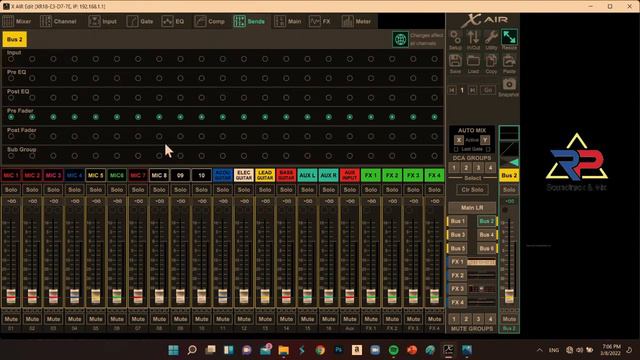This screenshot has height=360, width=640.
Task: Select the AUX R channel label
Action: pos(329,176)
